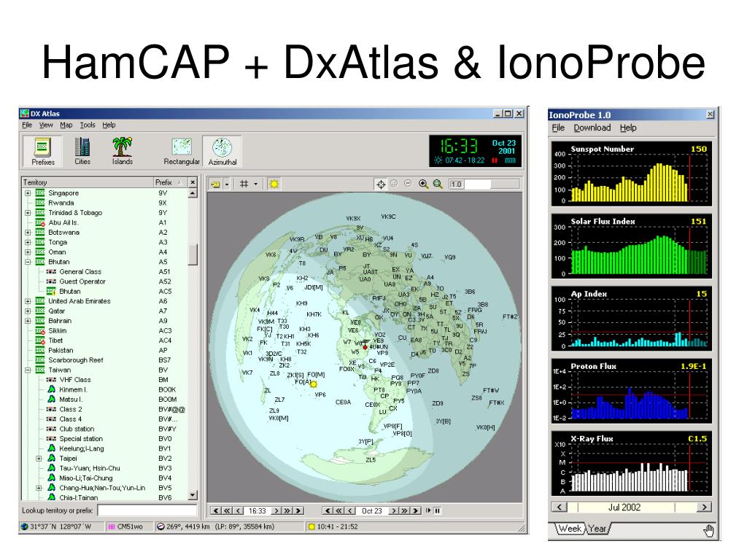Switch to the Week tab in IonoProbe
Viewport: 747px width, 560px height.
[569, 529]
